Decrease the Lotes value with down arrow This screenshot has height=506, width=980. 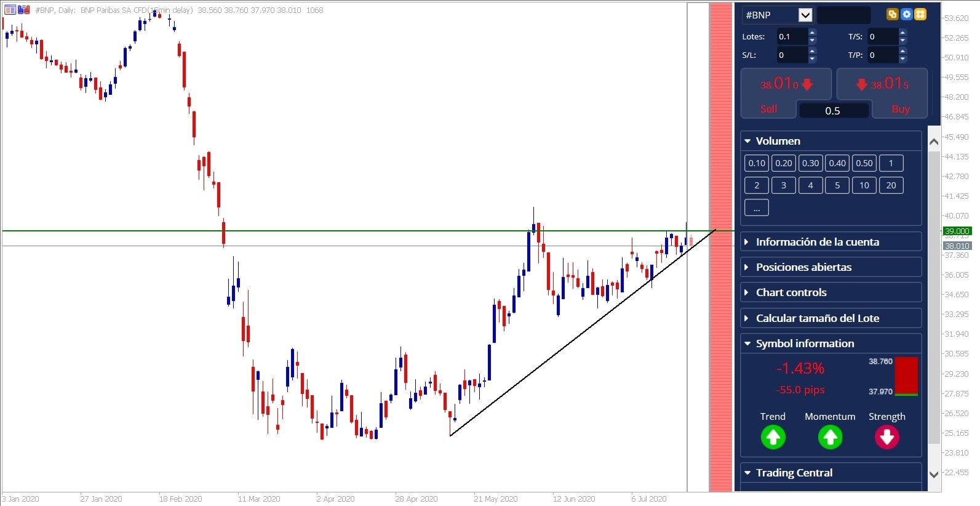(x=812, y=41)
